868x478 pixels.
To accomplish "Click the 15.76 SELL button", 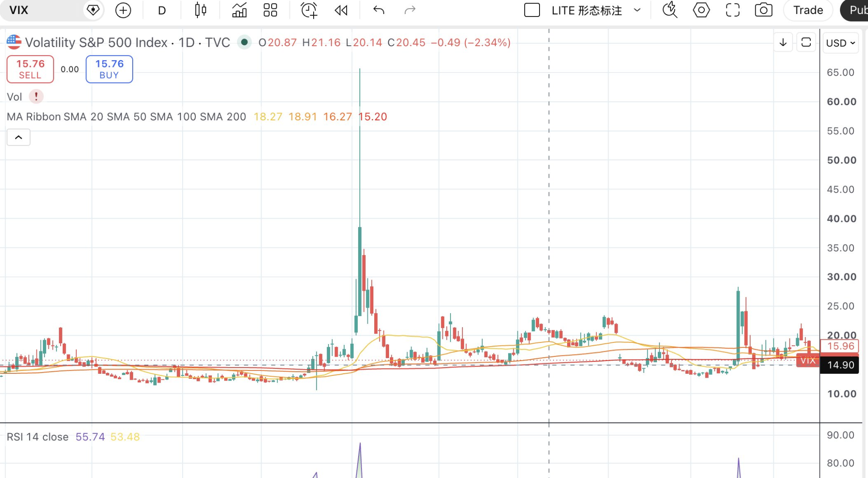I will coord(30,69).
